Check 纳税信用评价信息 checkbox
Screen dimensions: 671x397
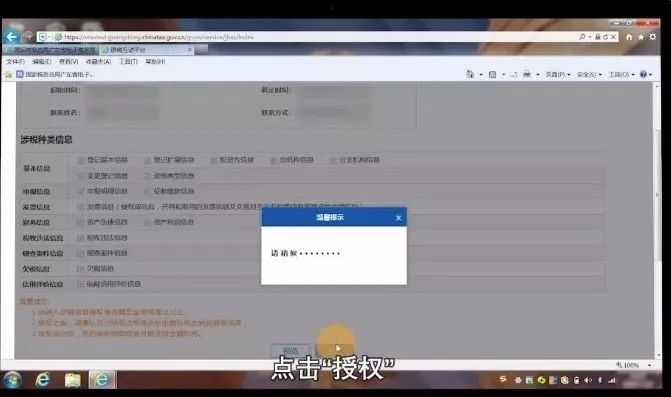(x=81, y=284)
